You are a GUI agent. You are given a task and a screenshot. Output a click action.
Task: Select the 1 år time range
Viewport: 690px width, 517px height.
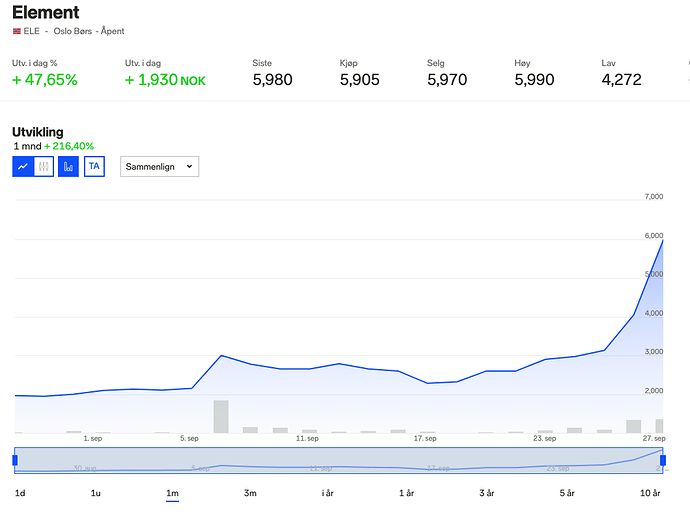coord(407,493)
